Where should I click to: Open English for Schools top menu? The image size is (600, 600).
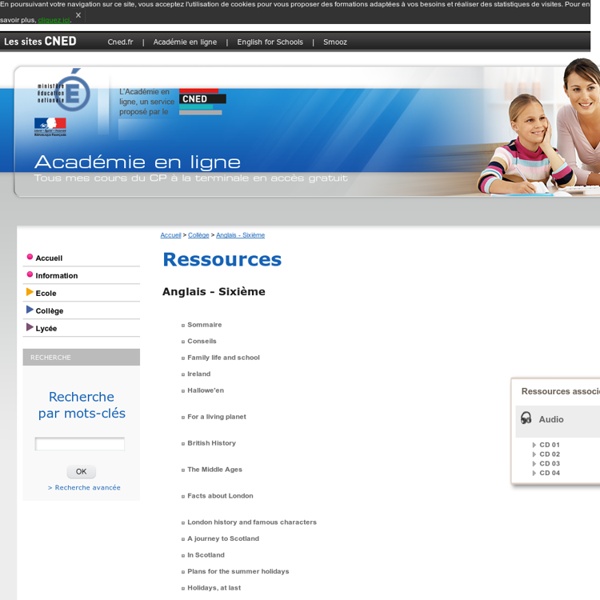click(270, 42)
